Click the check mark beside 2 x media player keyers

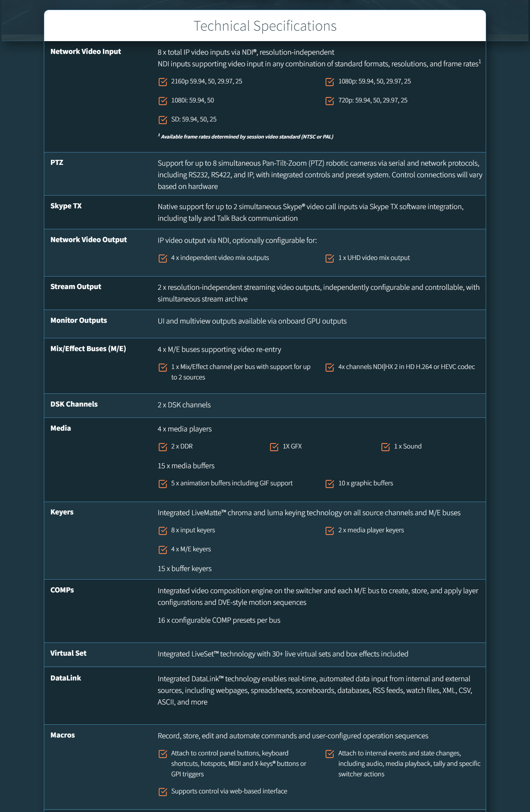(x=330, y=531)
